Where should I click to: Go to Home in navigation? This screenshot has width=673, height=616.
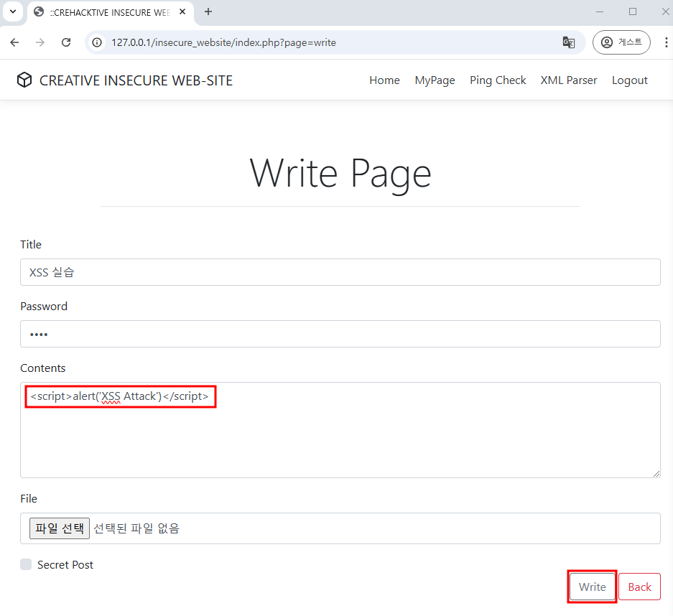coord(384,80)
